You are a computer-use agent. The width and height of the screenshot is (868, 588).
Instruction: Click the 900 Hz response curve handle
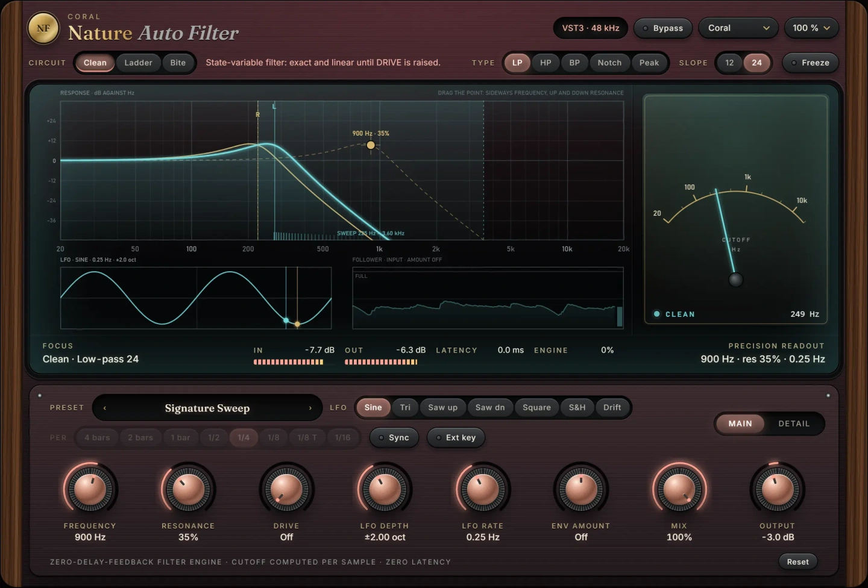(371, 145)
